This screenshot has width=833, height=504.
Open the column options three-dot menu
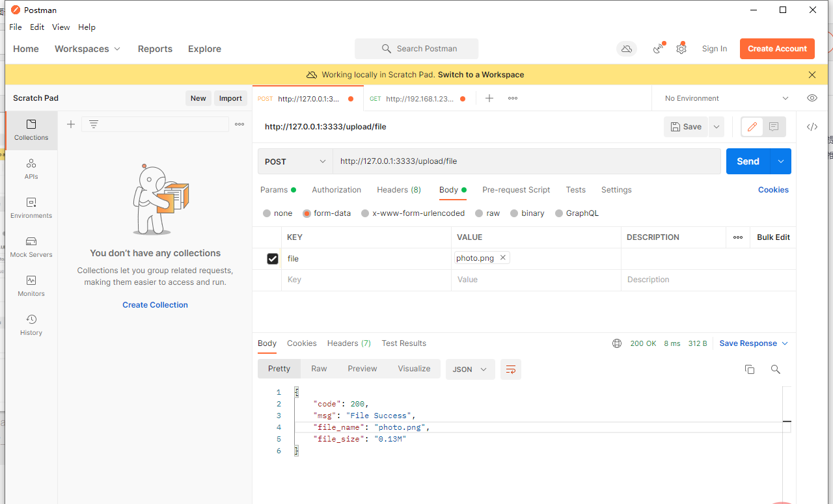pos(738,237)
